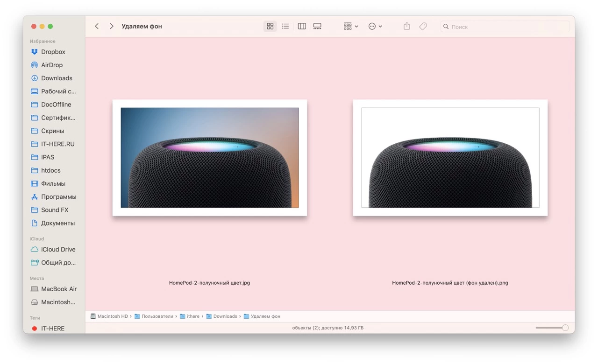Click the Edit Tags toolbar icon
The image size is (598, 364).
(423, 27)
